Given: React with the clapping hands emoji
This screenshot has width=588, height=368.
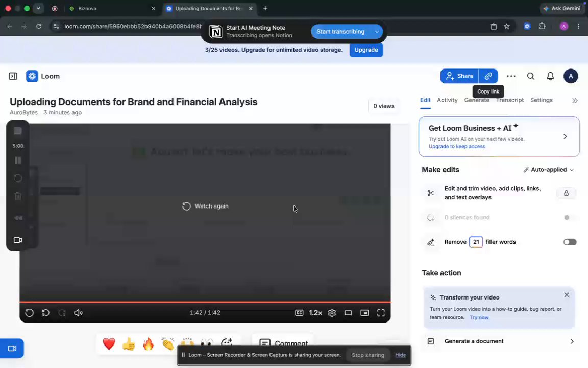Looking at the screenshot, I should 167,343.
